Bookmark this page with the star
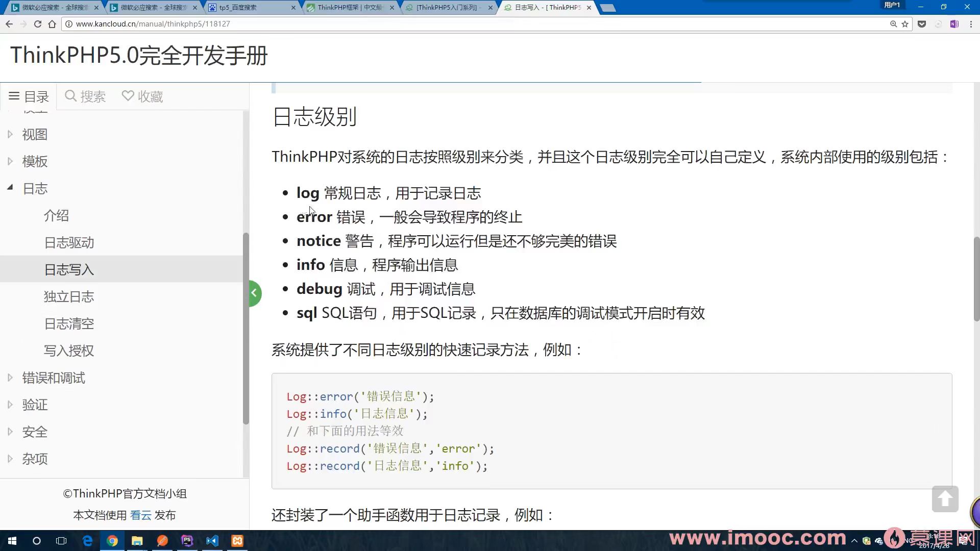This screenshot has height=551, width=980. pos(904,23)
